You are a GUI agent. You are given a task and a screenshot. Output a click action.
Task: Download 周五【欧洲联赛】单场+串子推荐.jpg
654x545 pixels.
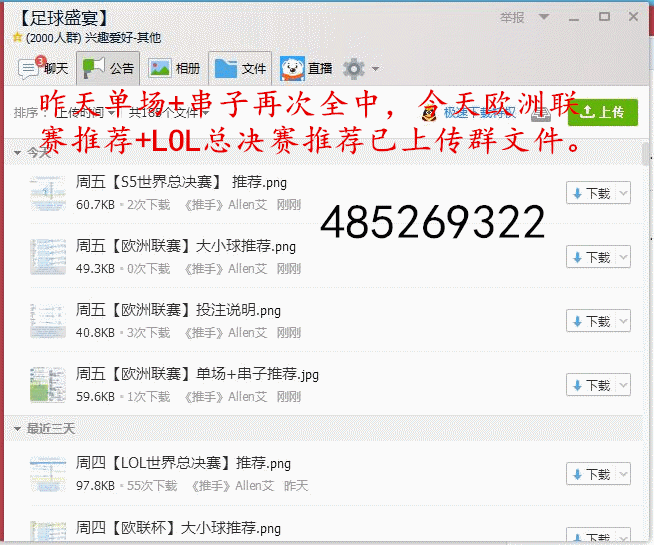pos(592,385)
